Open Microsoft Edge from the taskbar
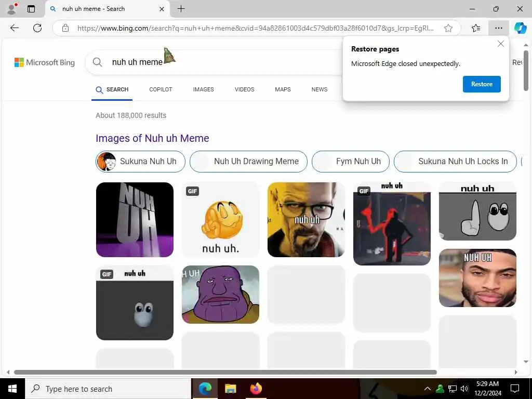 (205, 389)
